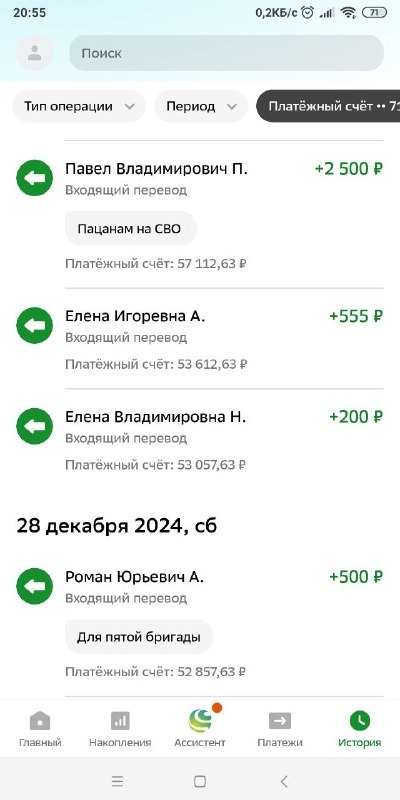
Task: Expand the Тип операции dropdown
Action: point(79,106)
